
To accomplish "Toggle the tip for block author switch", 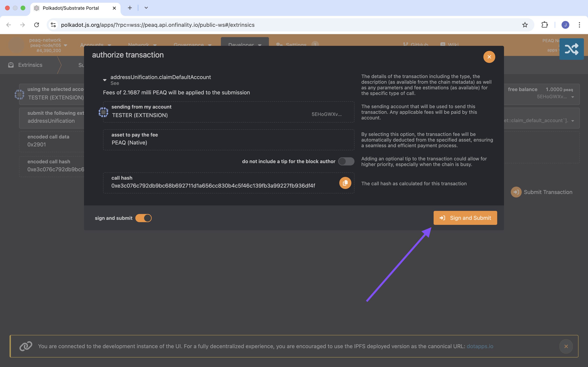I will [x=346, y=161].
